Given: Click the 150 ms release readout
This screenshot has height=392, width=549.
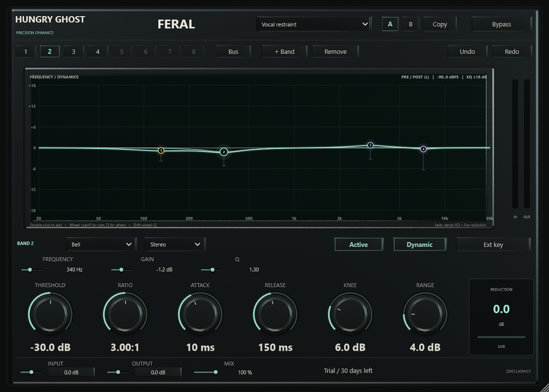Looking at the screenshot, I should click(275, 347).
